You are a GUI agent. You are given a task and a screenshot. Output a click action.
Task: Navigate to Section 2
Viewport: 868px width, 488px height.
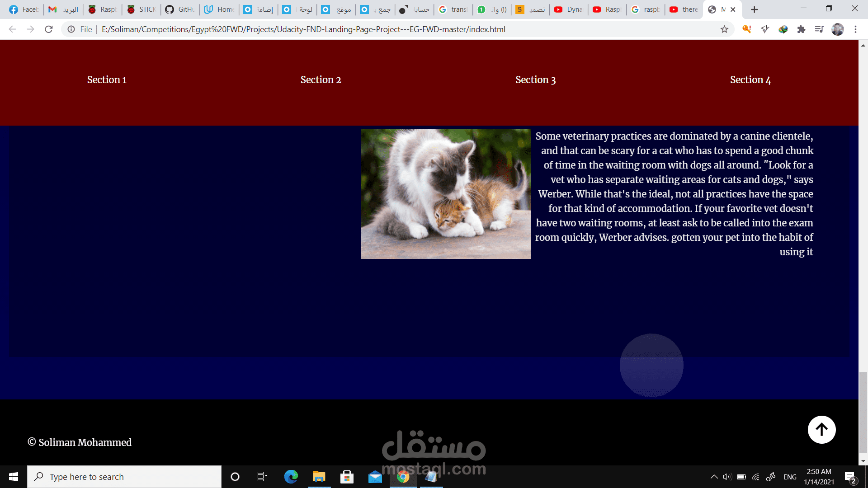pyautogui.click(x=321, y=80)
